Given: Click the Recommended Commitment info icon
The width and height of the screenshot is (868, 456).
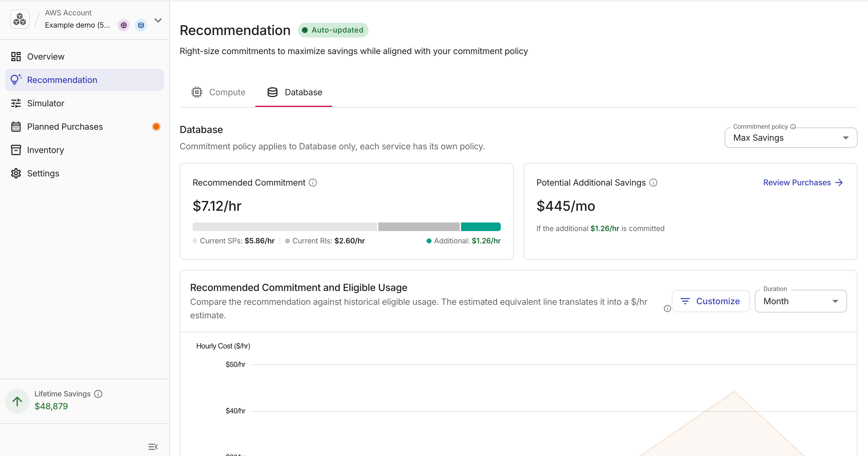Looking at the screenshot, I should click(x=313, y=183).
